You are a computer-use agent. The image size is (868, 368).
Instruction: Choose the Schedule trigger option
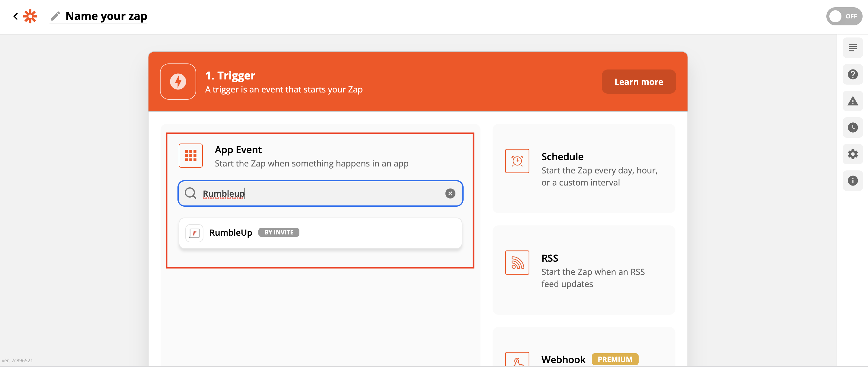point(583,169)
